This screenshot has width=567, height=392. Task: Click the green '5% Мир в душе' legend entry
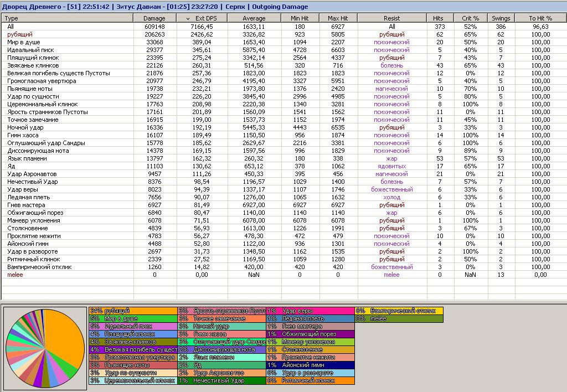click(133, 318)
